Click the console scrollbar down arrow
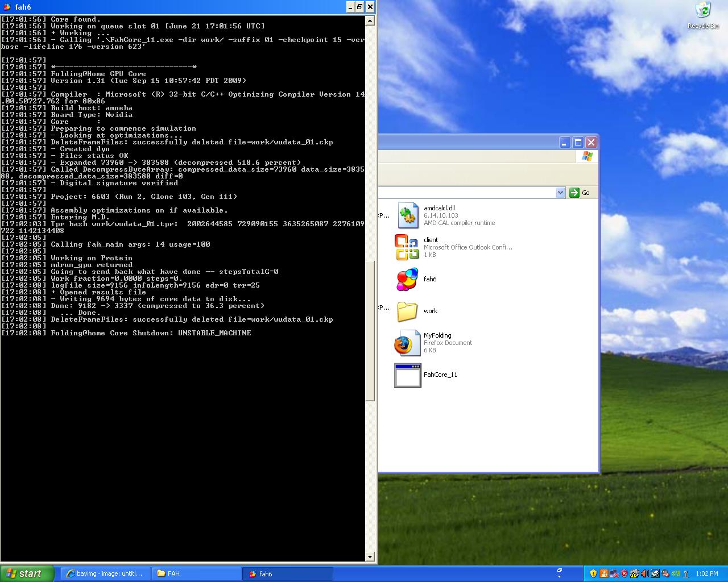The image size is (728, 582). [370, 557]
